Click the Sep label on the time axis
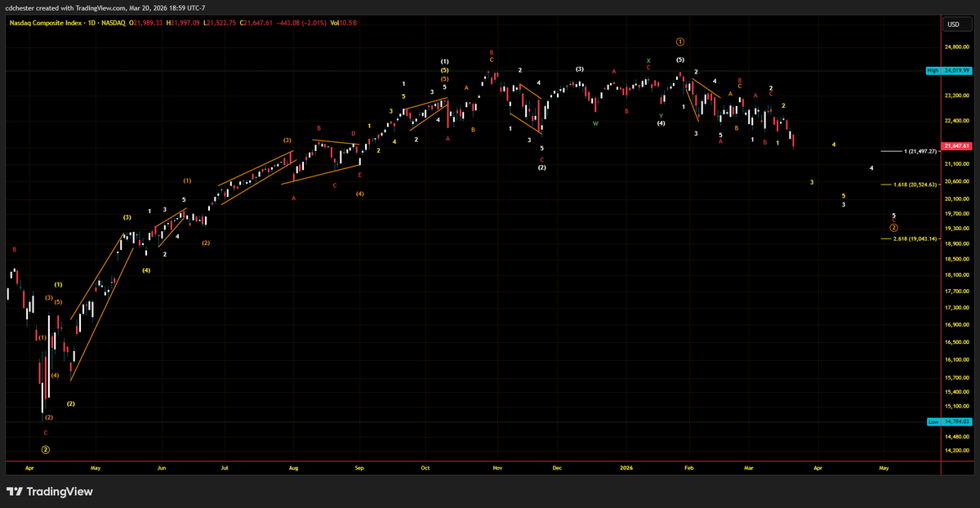The height and width of the screenshot is (508, 980). pos(358,469)
